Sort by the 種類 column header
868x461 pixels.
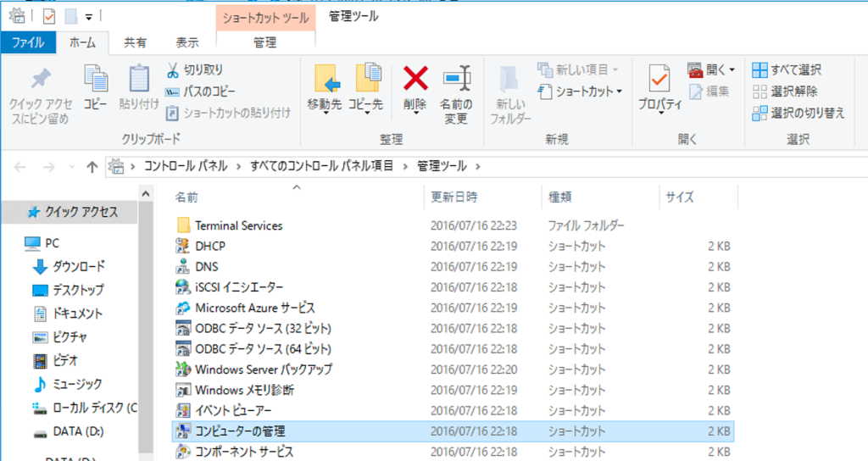(x=559, y=197)
